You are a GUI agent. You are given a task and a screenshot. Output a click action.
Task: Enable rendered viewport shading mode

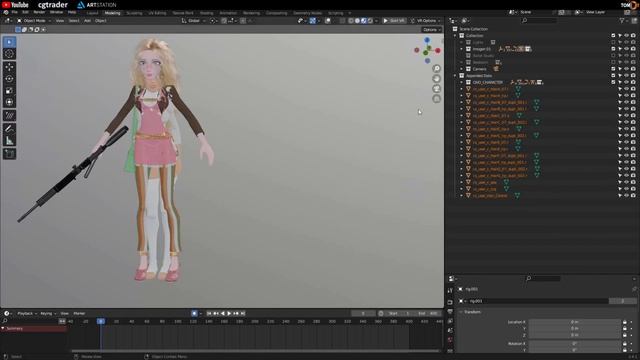coord(370,20)
